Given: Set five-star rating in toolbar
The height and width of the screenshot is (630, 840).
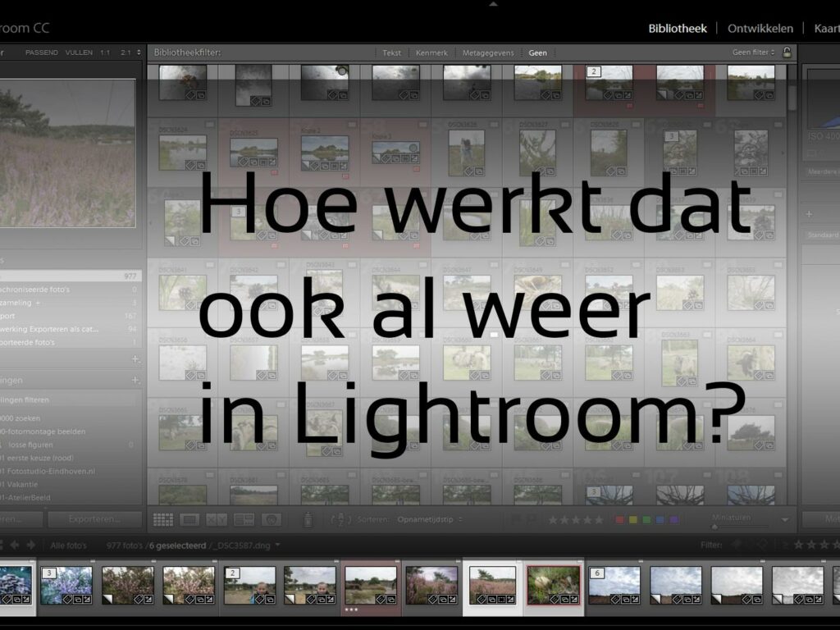Looking at the screenshot, I should 599,519.
